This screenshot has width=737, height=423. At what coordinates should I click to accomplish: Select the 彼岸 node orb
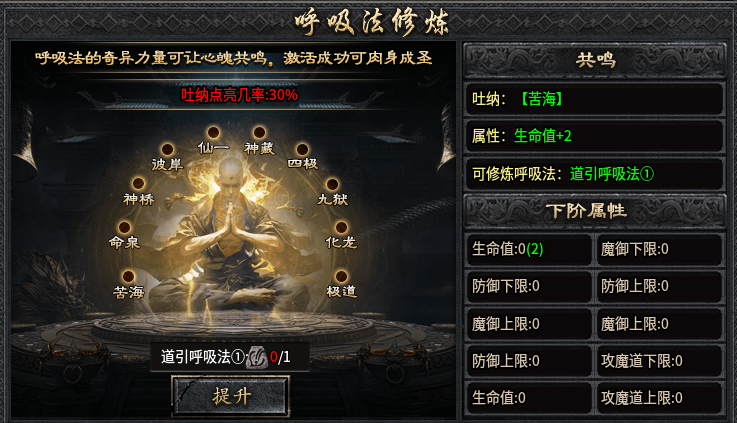point(167,149)
